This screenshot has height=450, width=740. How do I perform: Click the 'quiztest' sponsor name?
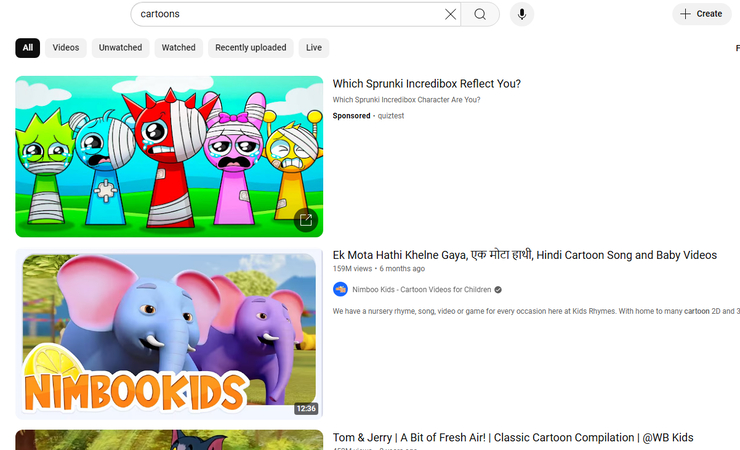391,116
